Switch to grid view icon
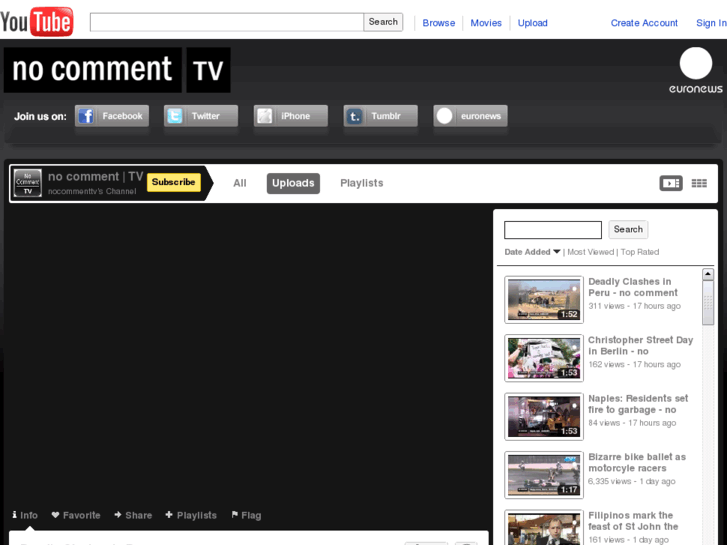This screenshot has height=545, width=727. [699, 183]
